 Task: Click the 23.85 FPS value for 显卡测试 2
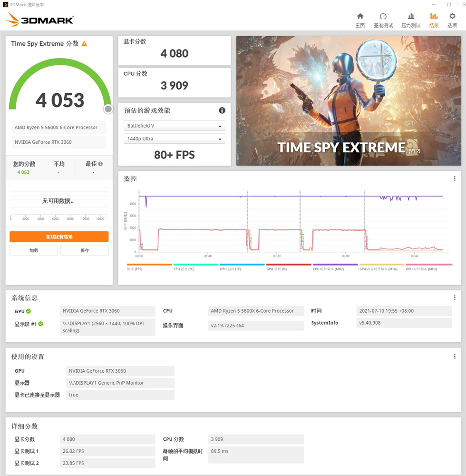coord(107,463)
